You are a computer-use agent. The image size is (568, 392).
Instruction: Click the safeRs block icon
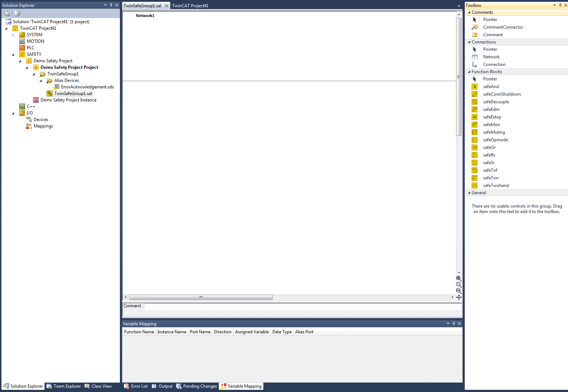(x=475, y=155)
